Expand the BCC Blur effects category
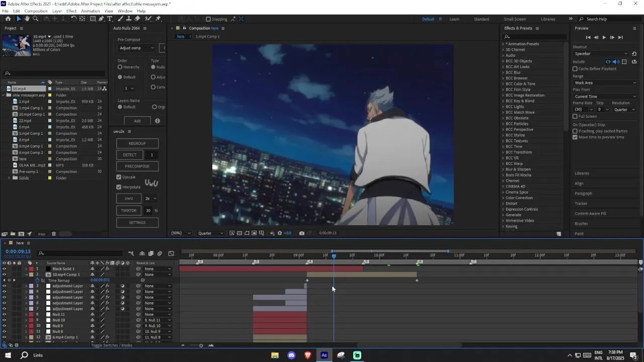 click(503, 72)
